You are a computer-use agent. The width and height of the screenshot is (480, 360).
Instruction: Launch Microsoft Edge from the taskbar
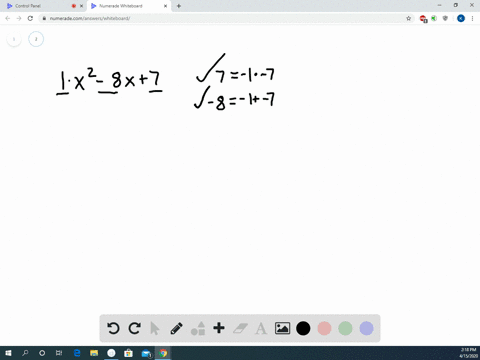[77, 353]
